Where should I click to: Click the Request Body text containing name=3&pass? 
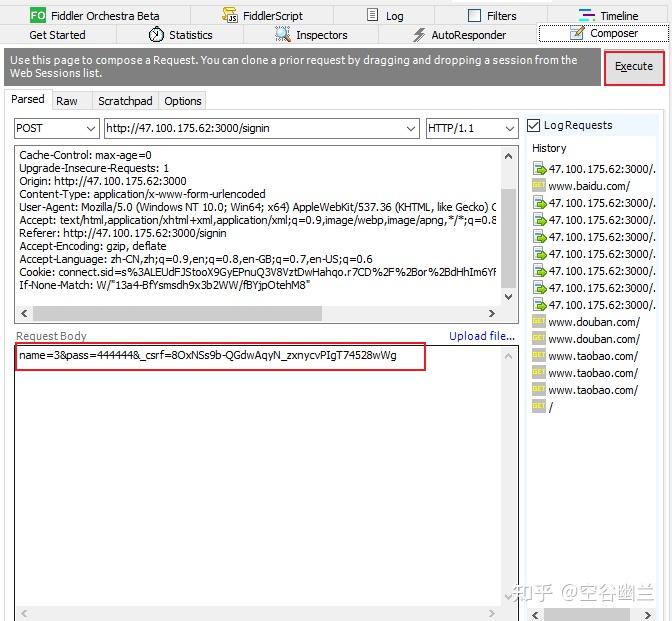coord(208,355)
